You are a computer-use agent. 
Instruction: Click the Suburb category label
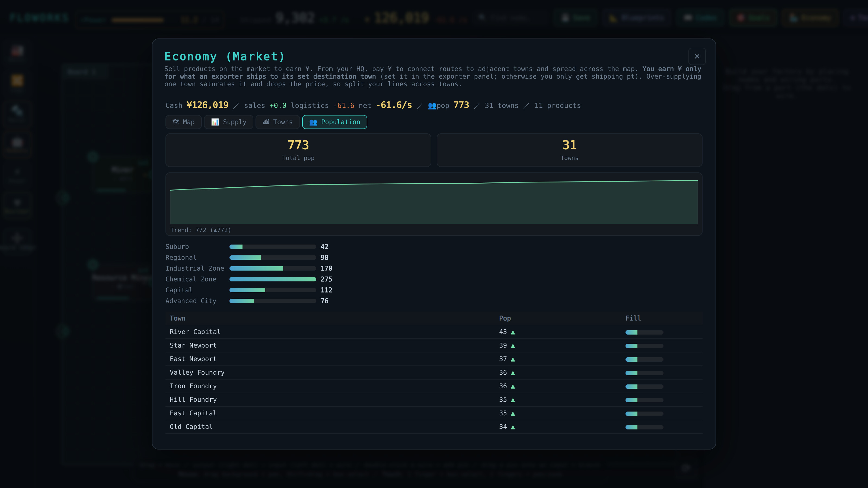[x=177, y=246]
